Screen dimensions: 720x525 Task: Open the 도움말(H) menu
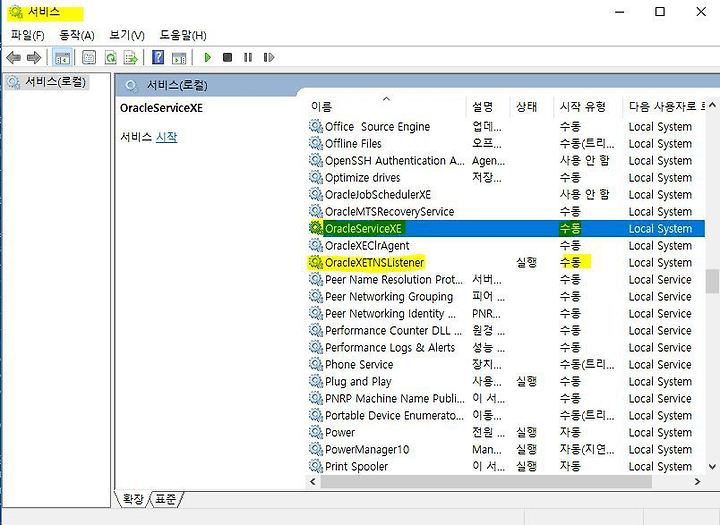183,35
